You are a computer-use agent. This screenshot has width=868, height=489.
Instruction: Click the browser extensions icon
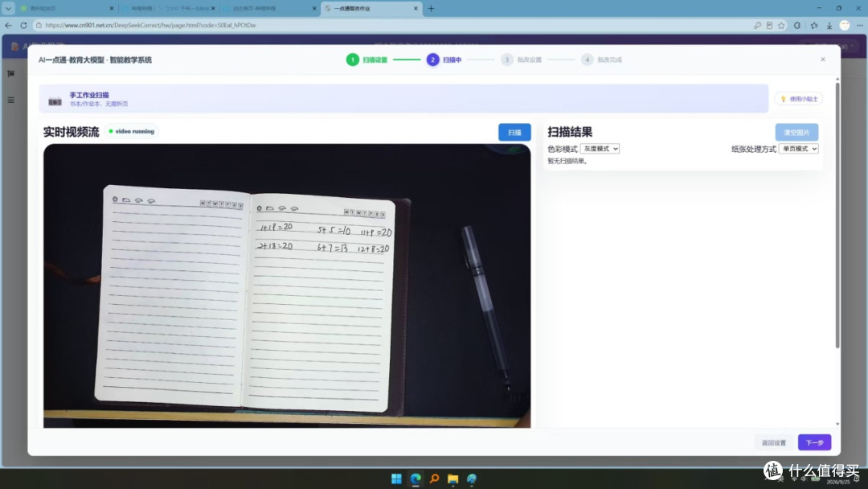797,26
